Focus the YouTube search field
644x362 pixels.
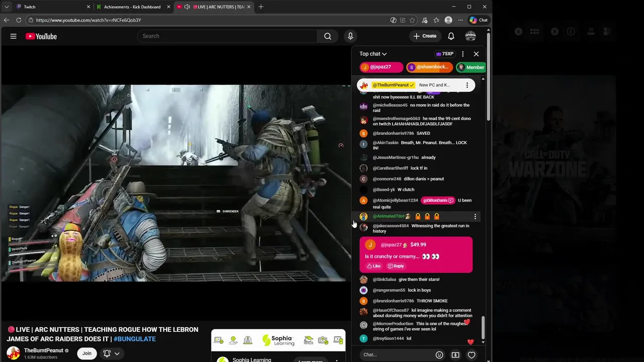pyautogui.click(x=227, y=36)
